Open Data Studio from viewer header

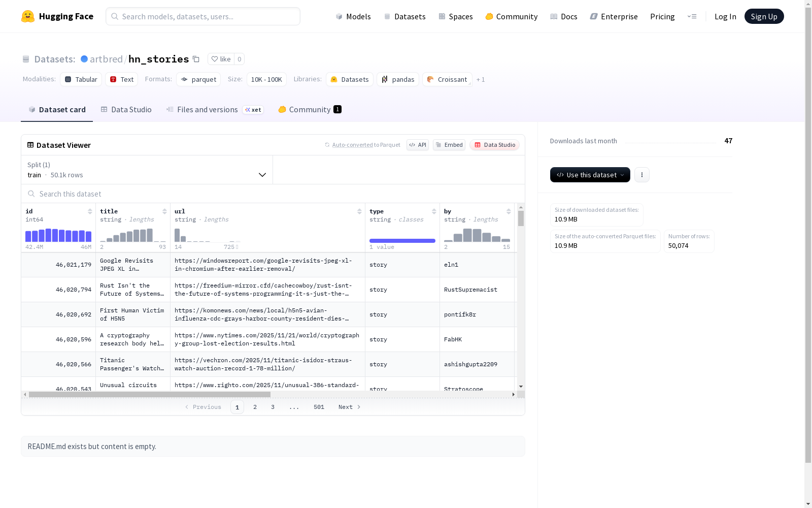[x=495, y=145]
